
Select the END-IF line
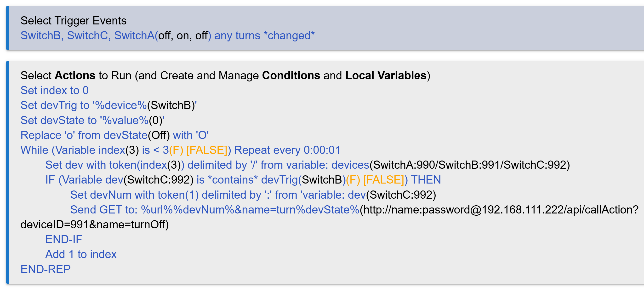coord(63,239)
